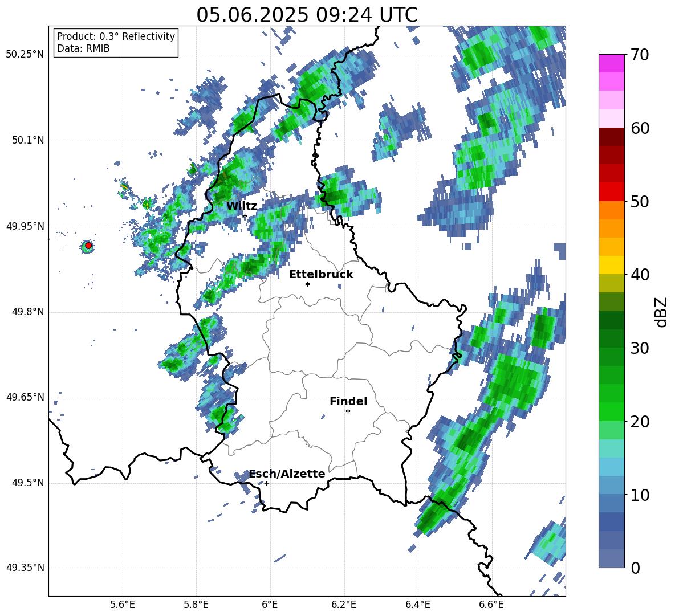Click the title '05.06.2025 09:24 UTC'

tap(307, 15)
